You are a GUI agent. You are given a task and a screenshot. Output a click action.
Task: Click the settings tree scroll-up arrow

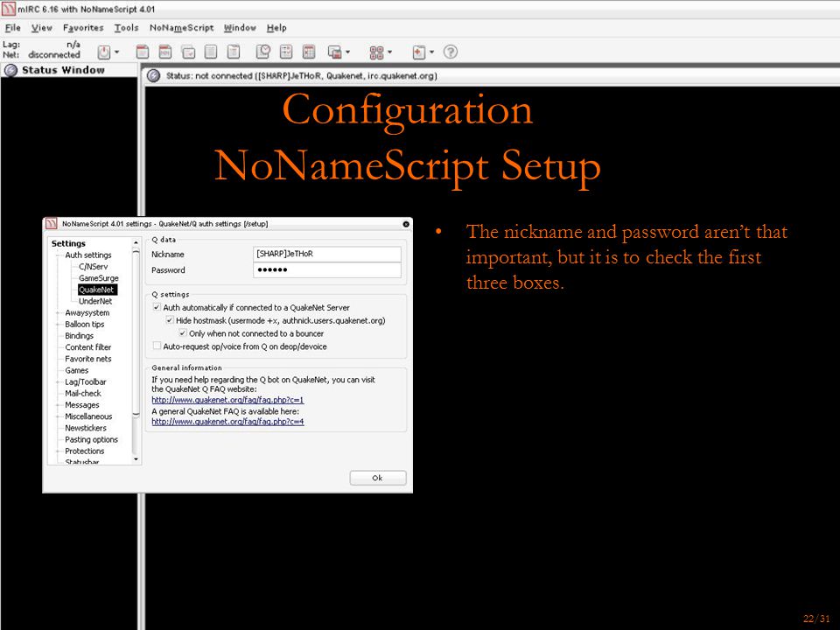(136, 243)
